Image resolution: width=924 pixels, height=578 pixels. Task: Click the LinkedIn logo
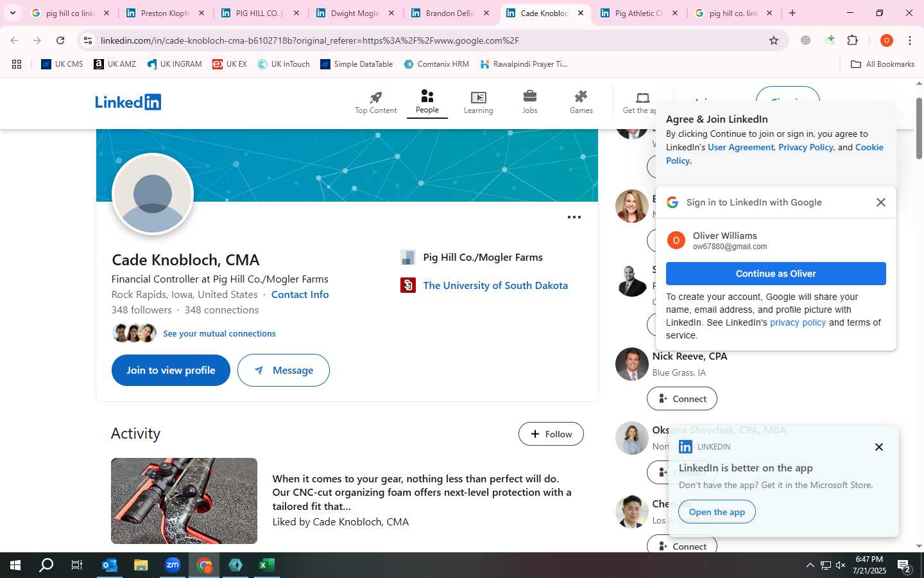(128, 102)
